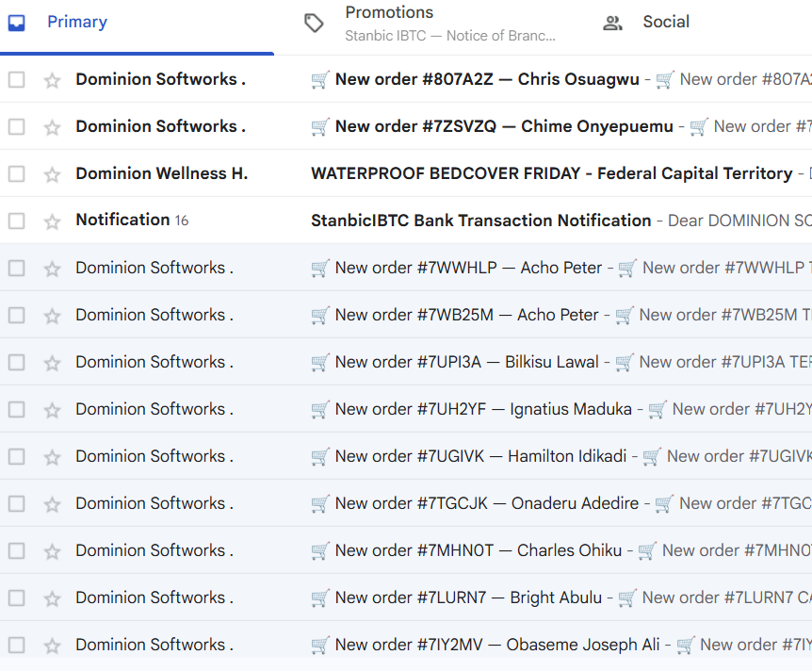The width and height of the screenshot is (812, 671).
Task: Click the Primary inbox icon
Action: tap(17, 23)
